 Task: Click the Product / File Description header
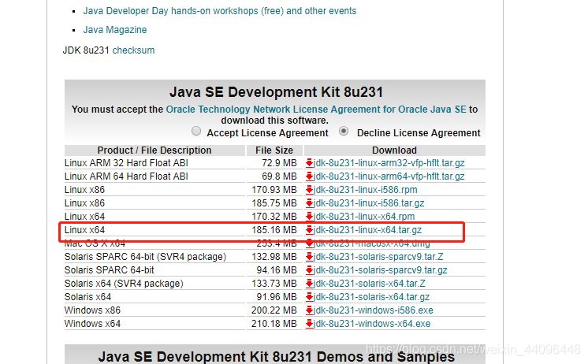(x=154, y=150)
